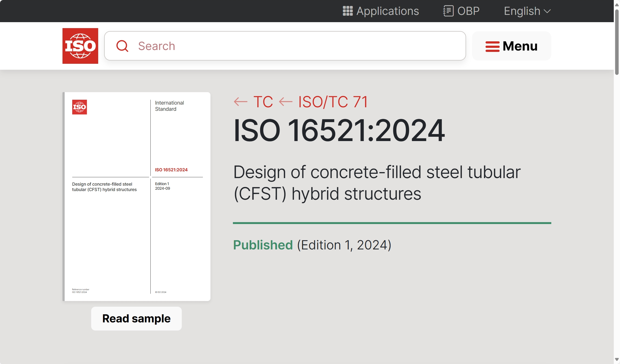Expand the English language dropdown

click(522, 11)
